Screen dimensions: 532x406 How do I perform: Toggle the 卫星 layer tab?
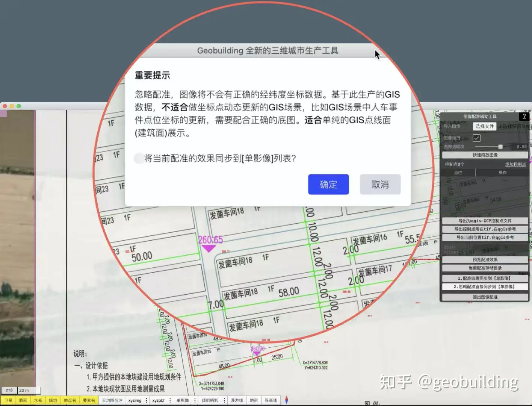8,400
